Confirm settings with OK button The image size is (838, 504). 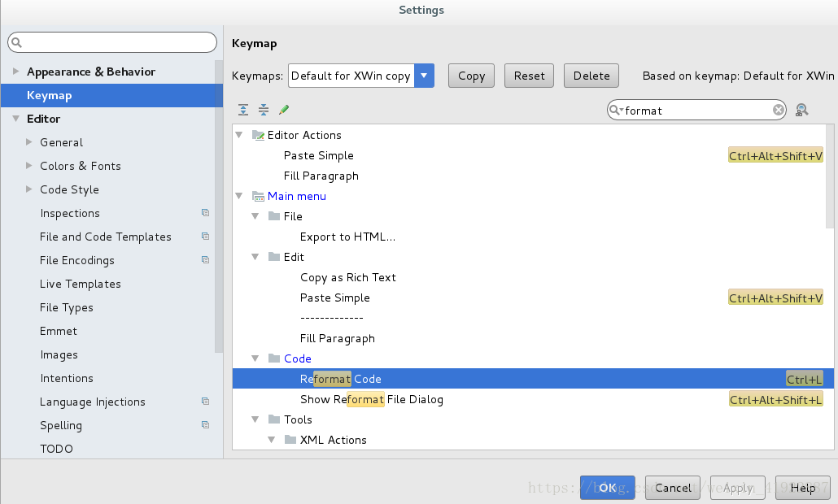608,488
